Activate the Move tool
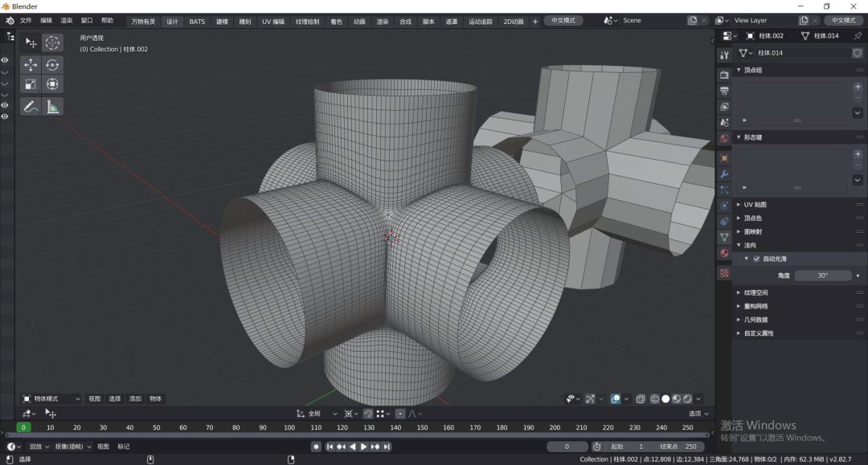The width and height of the screenshot is (868, 465). (31, 65)
